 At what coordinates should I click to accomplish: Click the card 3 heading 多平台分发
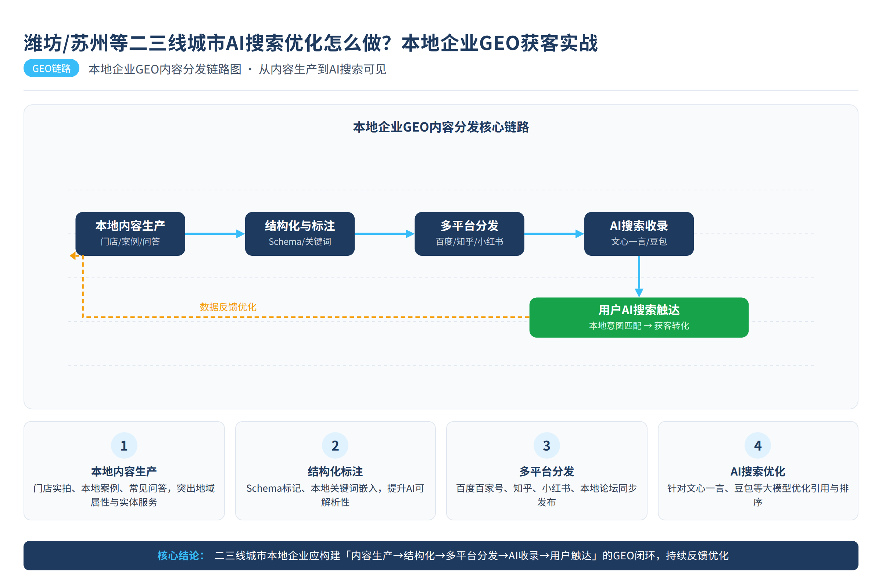click(x=546, y=471)
